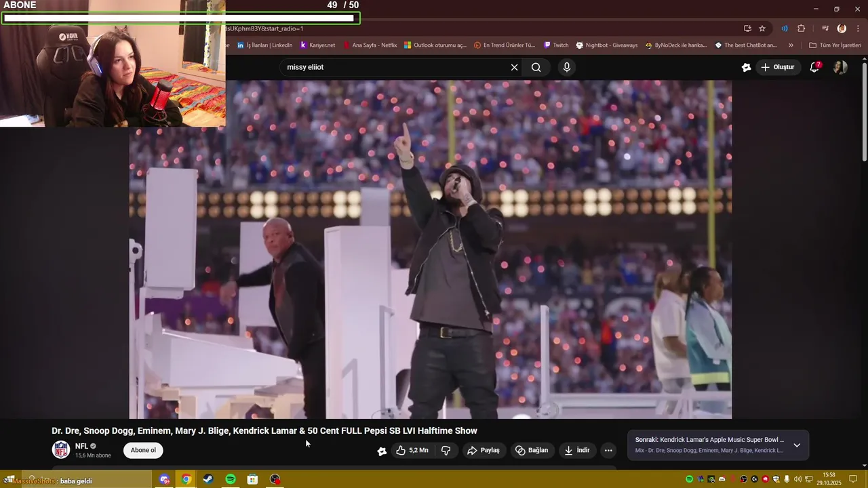The image size is (868, 488).
Task: Click the Bağlan button
Action: point(532,450)
